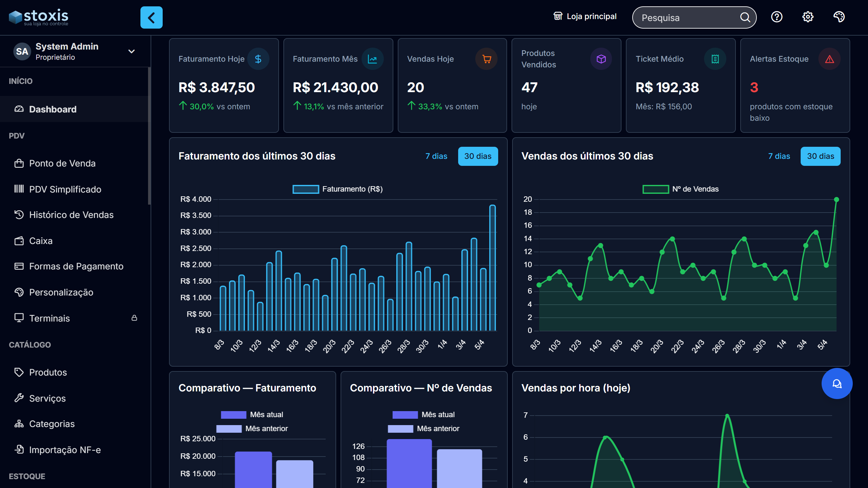Toggle Mês atual legend in Comparativo Faturamento
868x488 pixels.
(252, 415)
